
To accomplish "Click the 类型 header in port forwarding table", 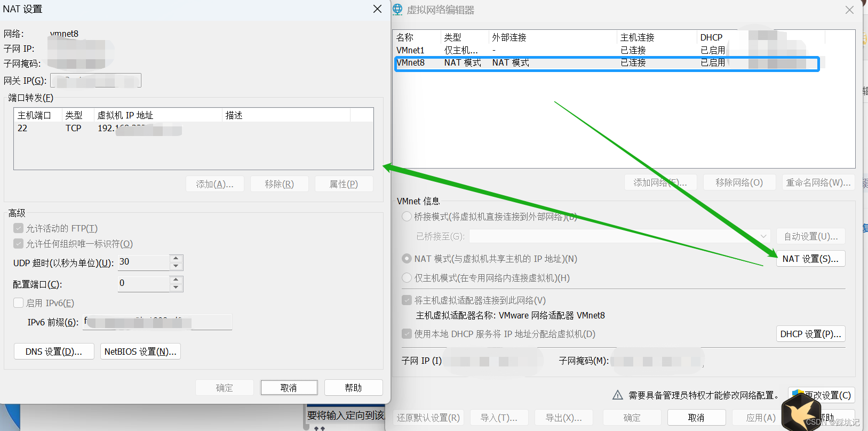I will pyautogui.click(x=78, y=115).
